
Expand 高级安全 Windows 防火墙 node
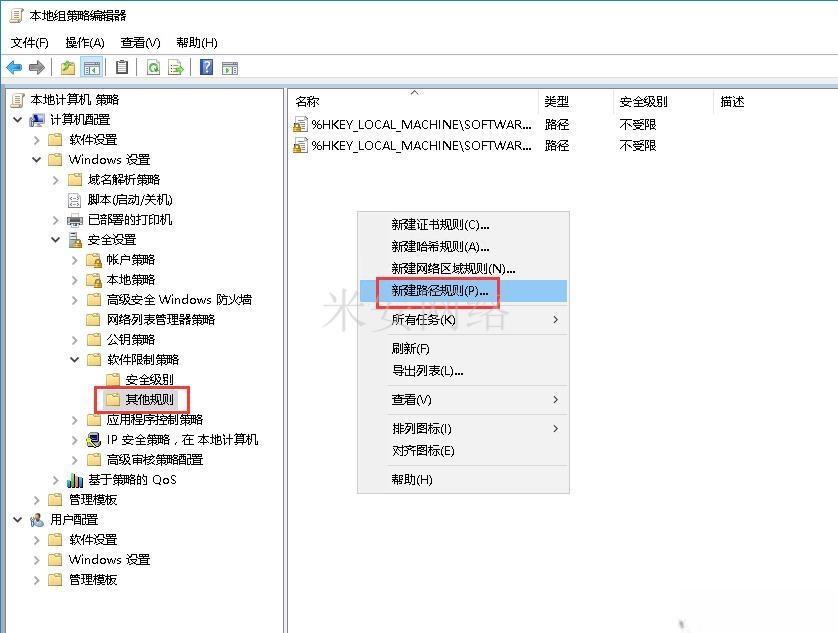75,300
